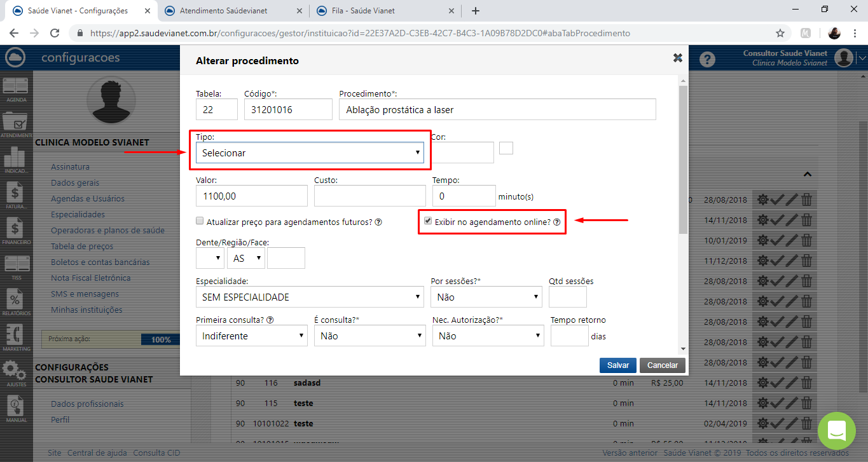Open the empty Dente dropdown

click(x=210, y=258)
